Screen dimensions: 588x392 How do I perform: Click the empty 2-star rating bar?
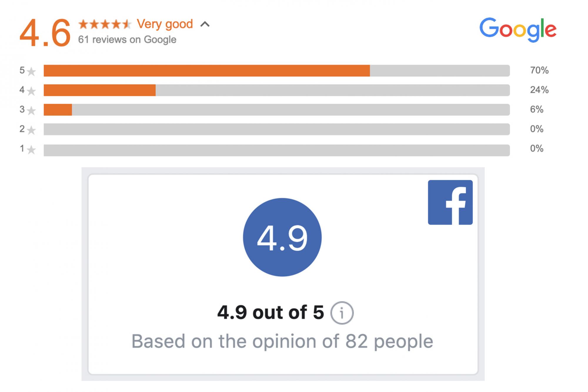(276, 129)
